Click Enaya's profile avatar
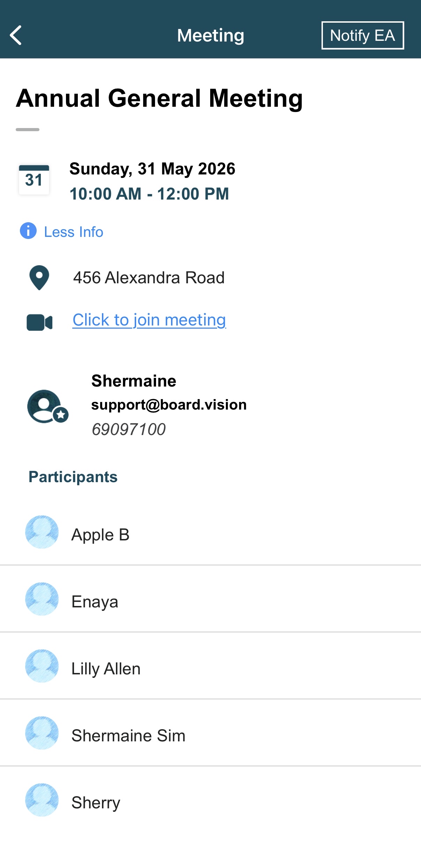The width and height of the screenshot is (421, 868). pos(42,599)
